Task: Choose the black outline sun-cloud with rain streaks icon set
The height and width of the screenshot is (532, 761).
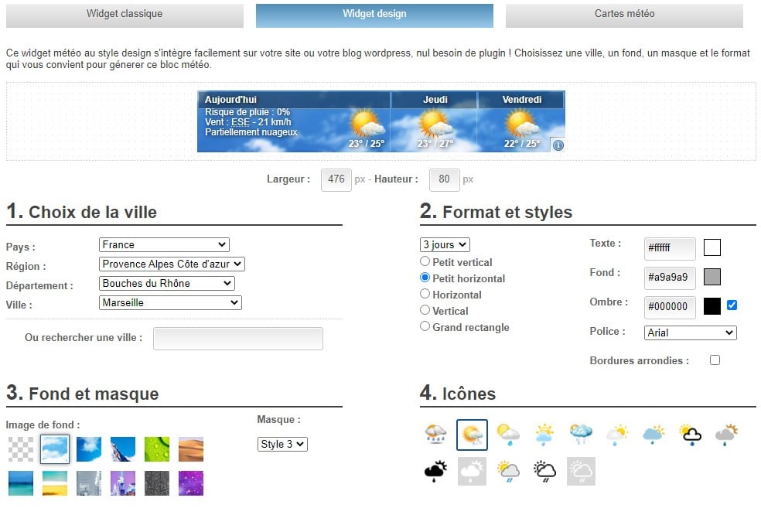Action: point(544,471)
